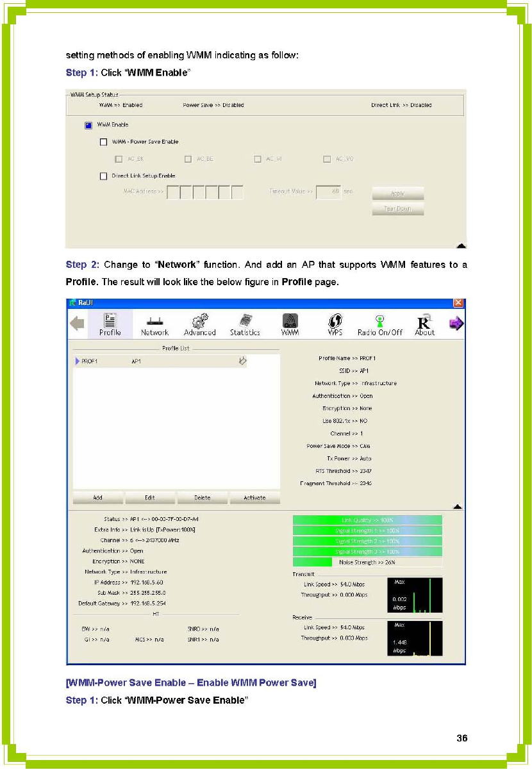Open the Statistics calculator icon
532x769 pixels.
coord(245,324)
